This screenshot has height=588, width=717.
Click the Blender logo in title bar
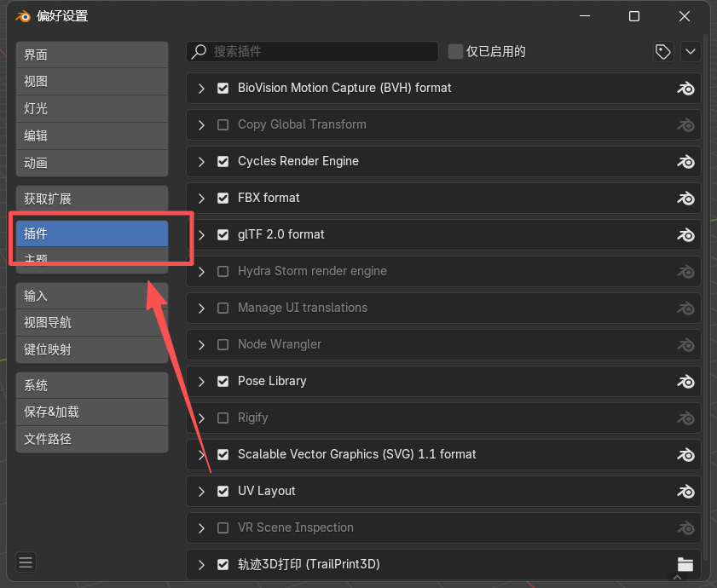click(23, 16)
